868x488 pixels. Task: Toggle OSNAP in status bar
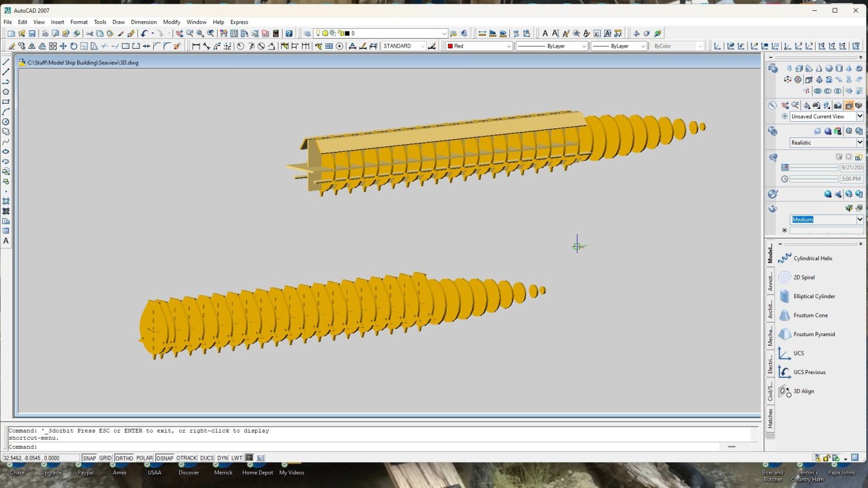tap(165, 458)
